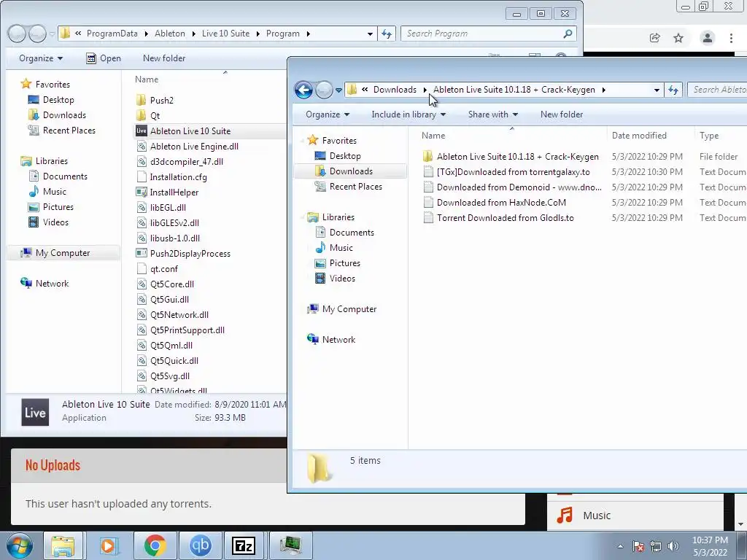Click the volume speaker icon in system tray
747x560 pixels.
pyautogui.click(x=673, y=545)
